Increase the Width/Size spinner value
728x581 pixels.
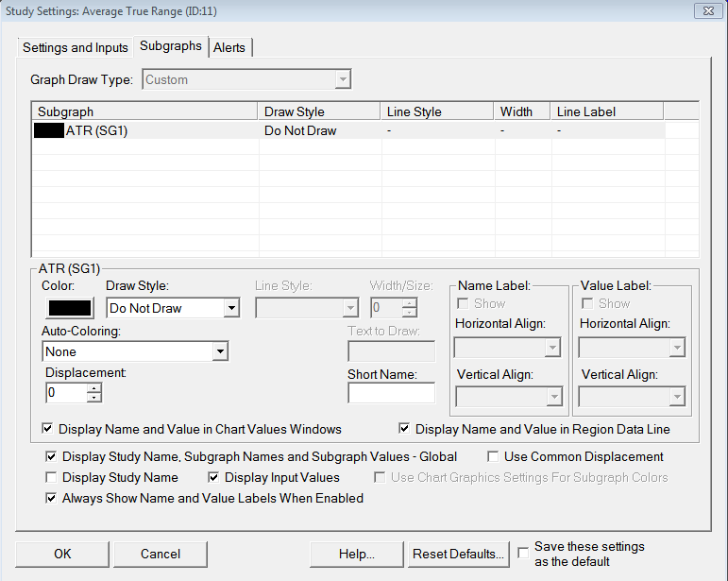pyautogui.click(x=409, y=303)
